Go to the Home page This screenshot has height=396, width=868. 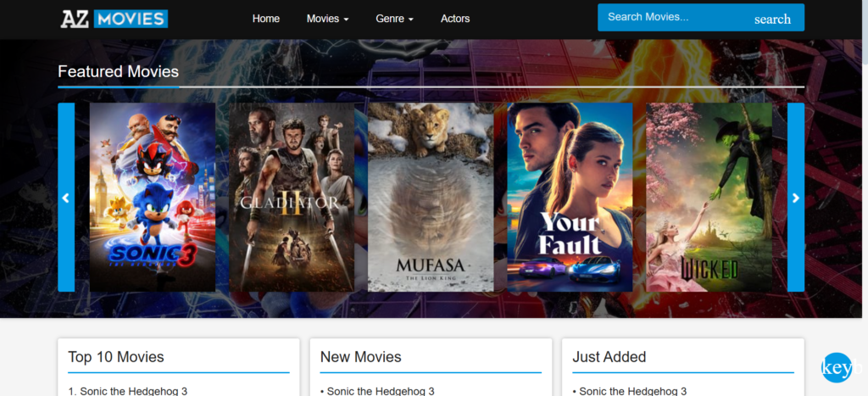point(265,19)
